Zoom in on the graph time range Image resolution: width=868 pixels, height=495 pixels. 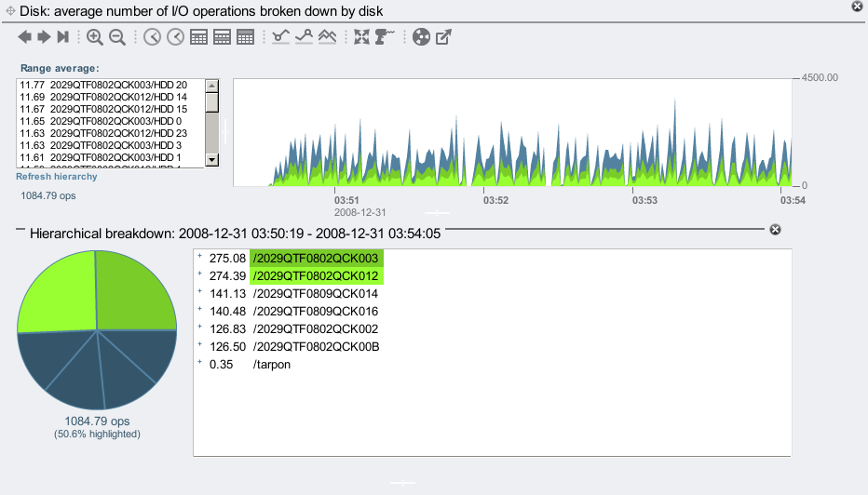point(95,37)
